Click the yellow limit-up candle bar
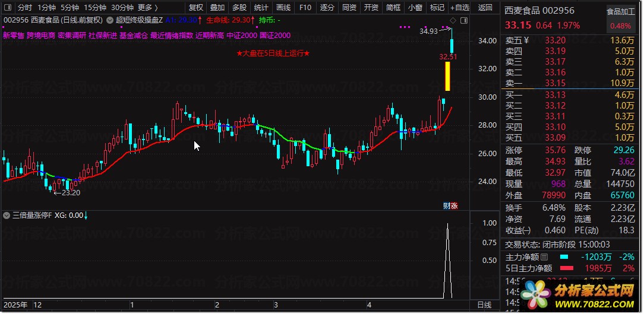This screenshot has width=644, height=314. coord(447,77)
